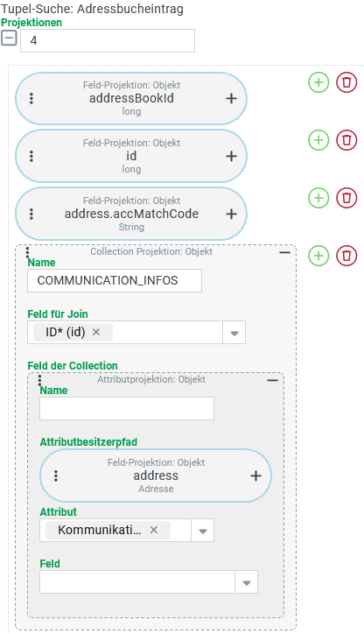Collapse the Collection Projektion panel
This screenshot has width=364, height=634.
[x=285, y=252]
